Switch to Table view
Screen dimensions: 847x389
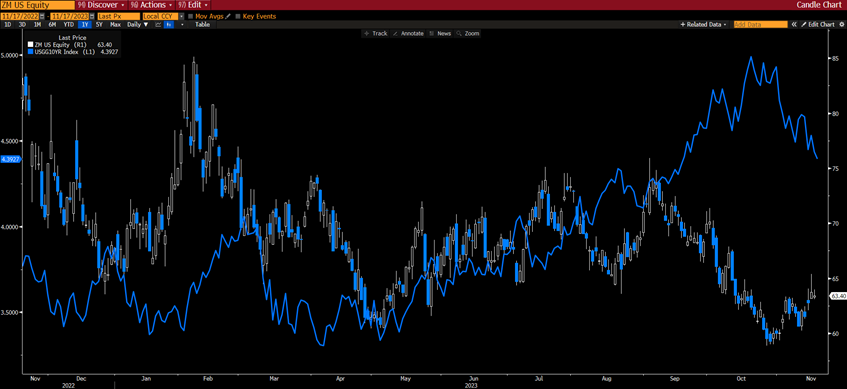(x=202, y=24)
